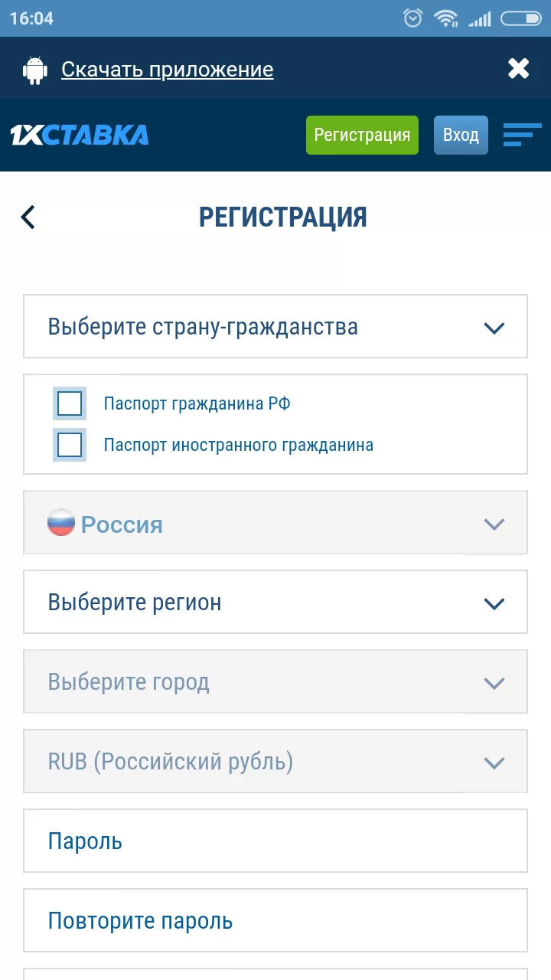This screenshot has width=551, height=980.
Task: Expand the Россия country selector
Action: [275, 523]
